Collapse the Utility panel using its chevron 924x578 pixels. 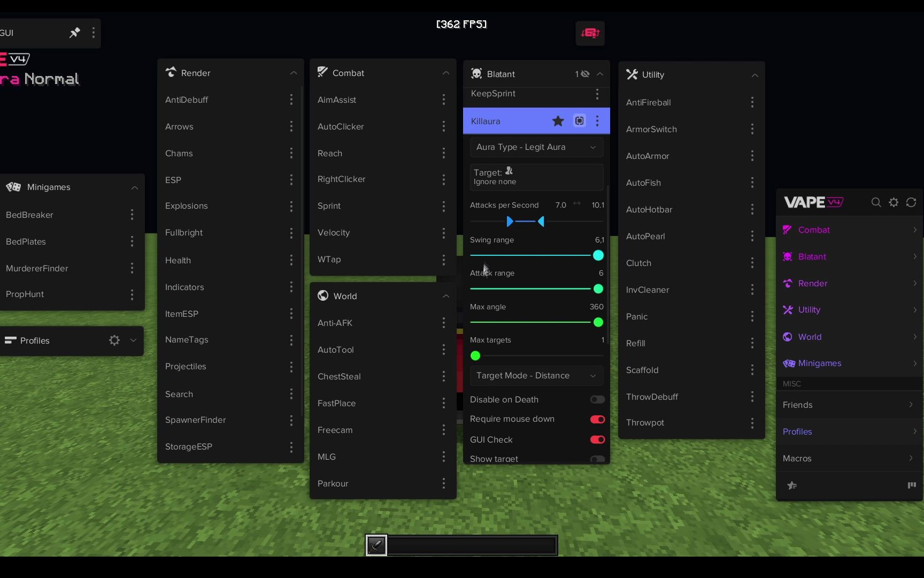pos(755,75)
